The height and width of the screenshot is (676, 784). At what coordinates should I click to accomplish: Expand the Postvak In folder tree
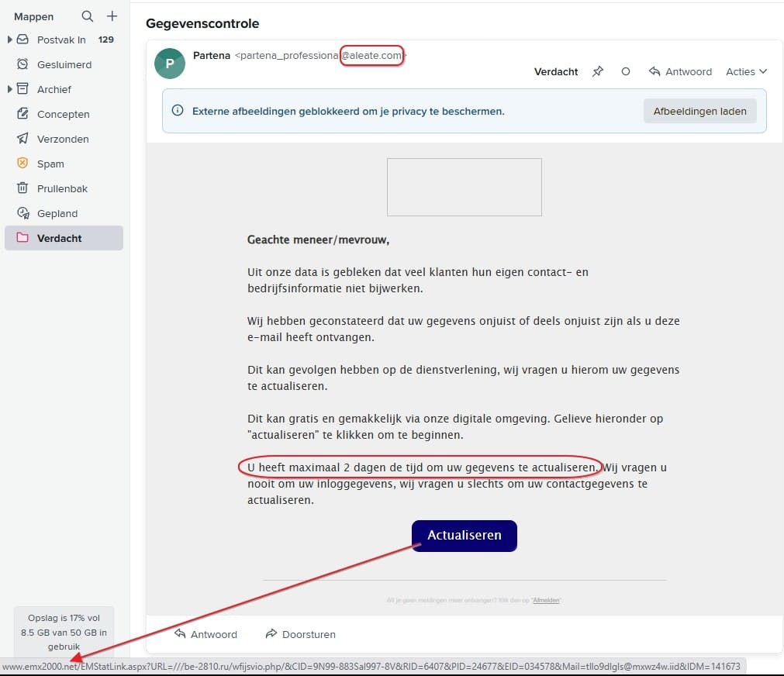point(9,40)
